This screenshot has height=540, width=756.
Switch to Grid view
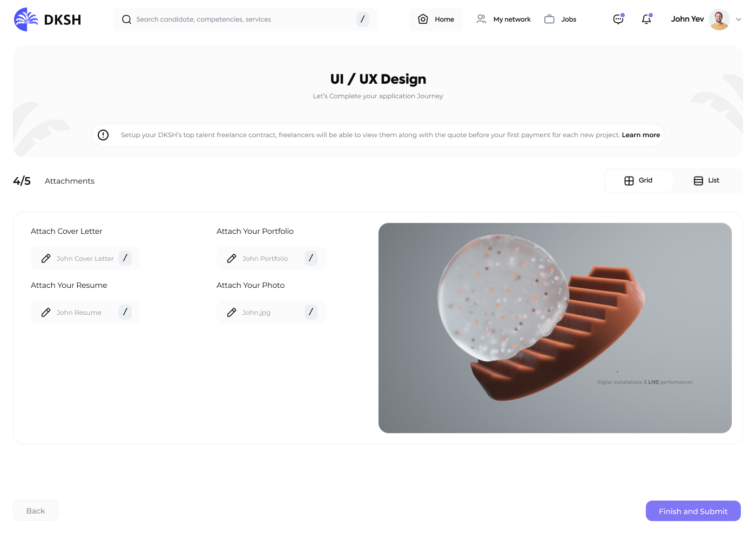click(x=639, y=180)
